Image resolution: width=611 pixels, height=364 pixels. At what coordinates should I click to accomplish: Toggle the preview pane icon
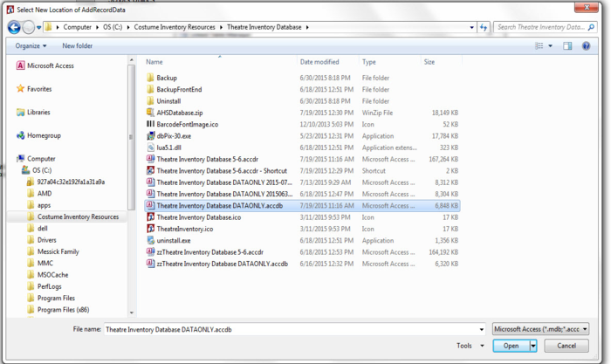[x=567, y=46]
